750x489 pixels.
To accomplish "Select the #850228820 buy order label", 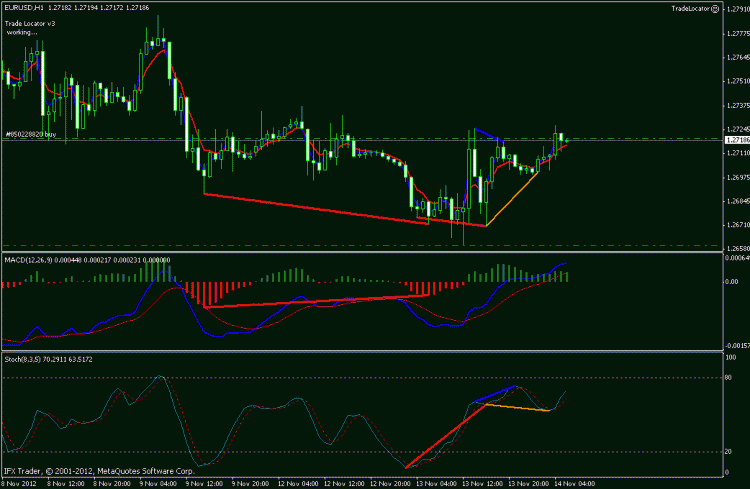I will [31, 134].
